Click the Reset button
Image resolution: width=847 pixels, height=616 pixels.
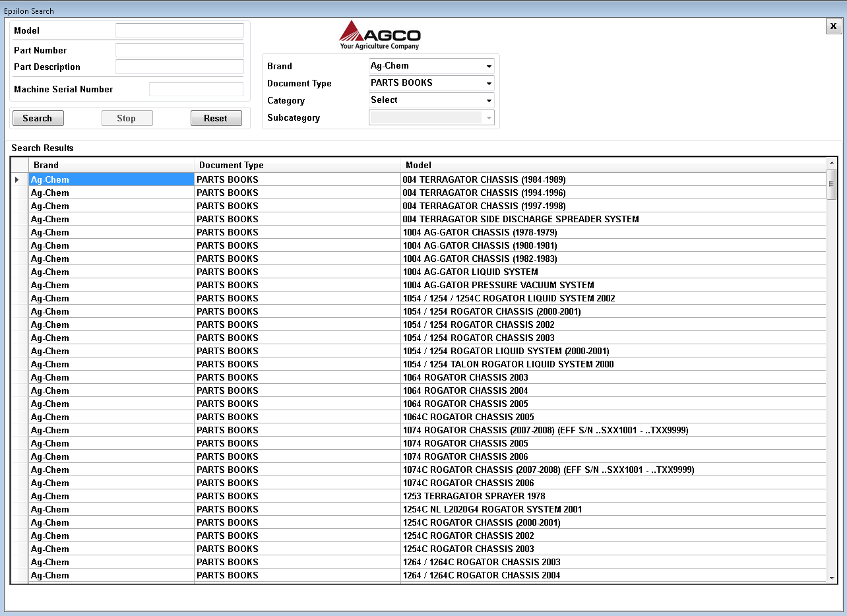click(x=216, y=118)
